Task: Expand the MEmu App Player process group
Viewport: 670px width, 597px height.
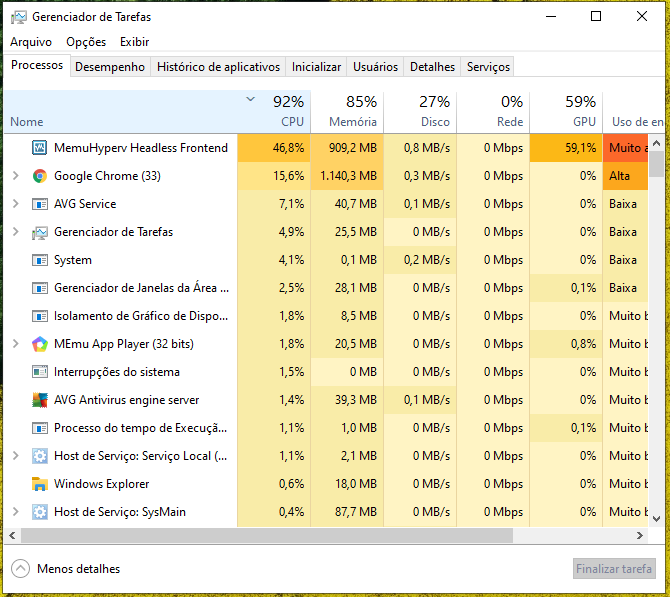Action: (x=16, y=344)
